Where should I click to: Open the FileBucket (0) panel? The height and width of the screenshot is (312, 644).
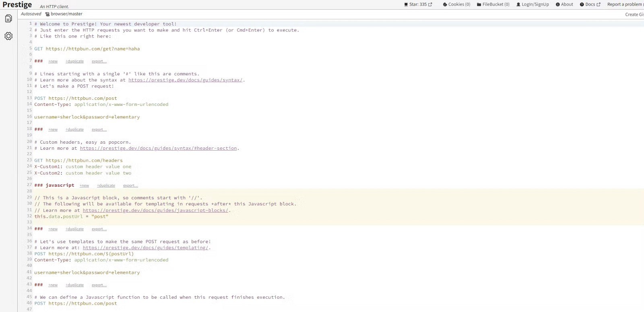click(x=493, y=4)
